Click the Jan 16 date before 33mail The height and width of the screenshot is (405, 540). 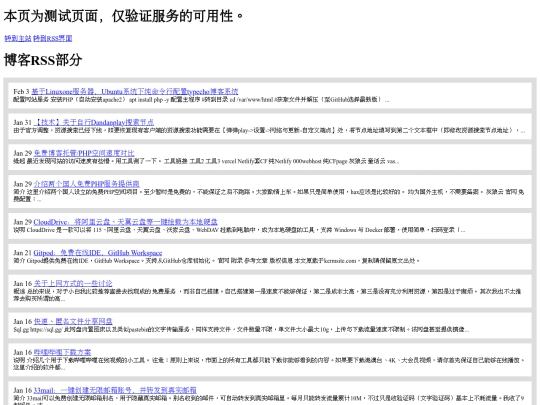pyautogui.click(x=22, y=390)
